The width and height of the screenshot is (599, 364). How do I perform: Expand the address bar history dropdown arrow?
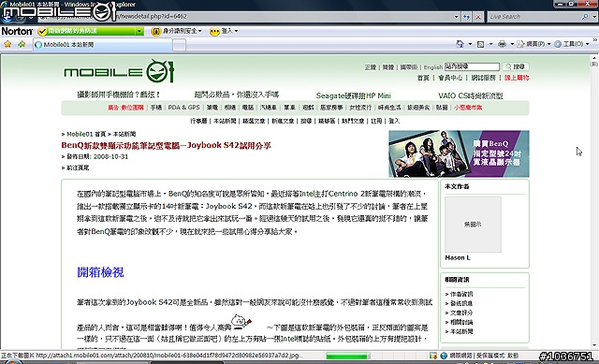(x=456, y=17)
